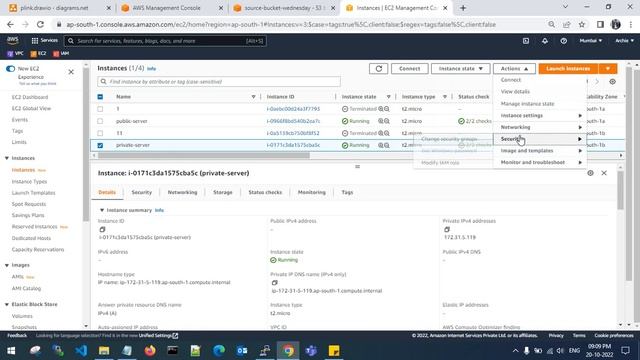The image size is (640, 360).
Task: Close the instance details panel
Action: click(x=604, y=173)
